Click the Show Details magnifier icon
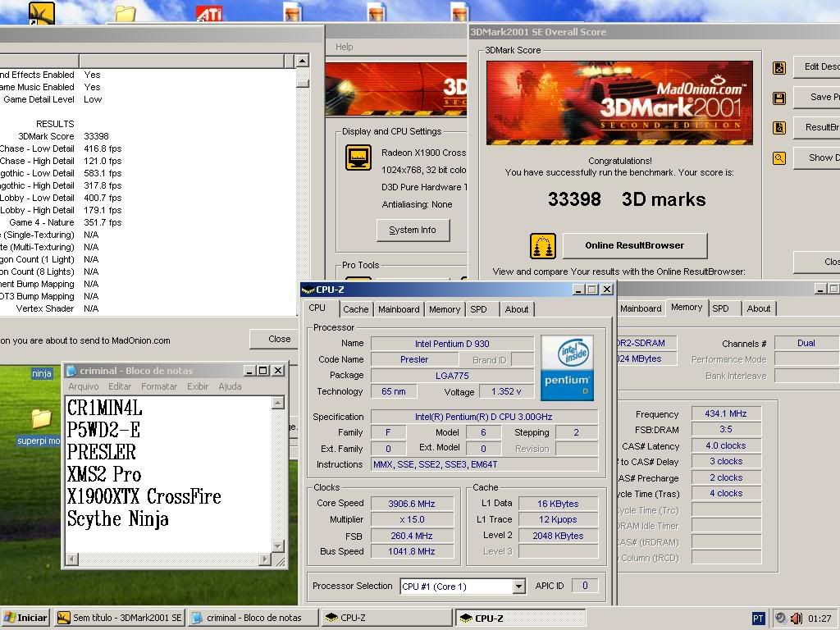 779,158
